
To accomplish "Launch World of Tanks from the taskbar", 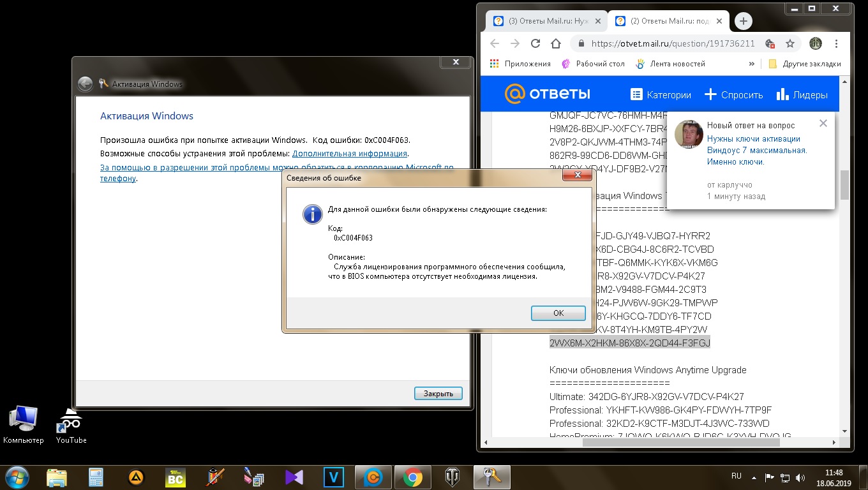I will point(453,477).
